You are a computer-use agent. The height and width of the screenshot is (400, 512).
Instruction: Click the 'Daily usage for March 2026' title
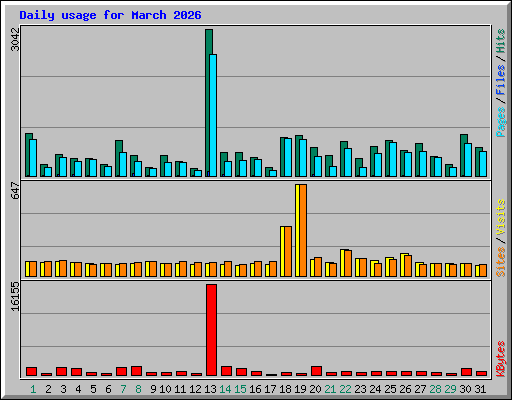coord(110,15)
